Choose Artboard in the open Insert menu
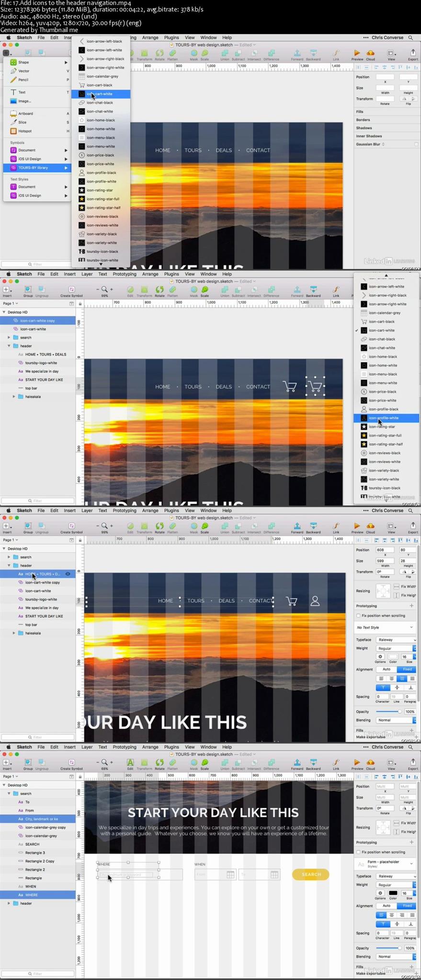This screenshot has width=421, height=980. tap(37, 113)
